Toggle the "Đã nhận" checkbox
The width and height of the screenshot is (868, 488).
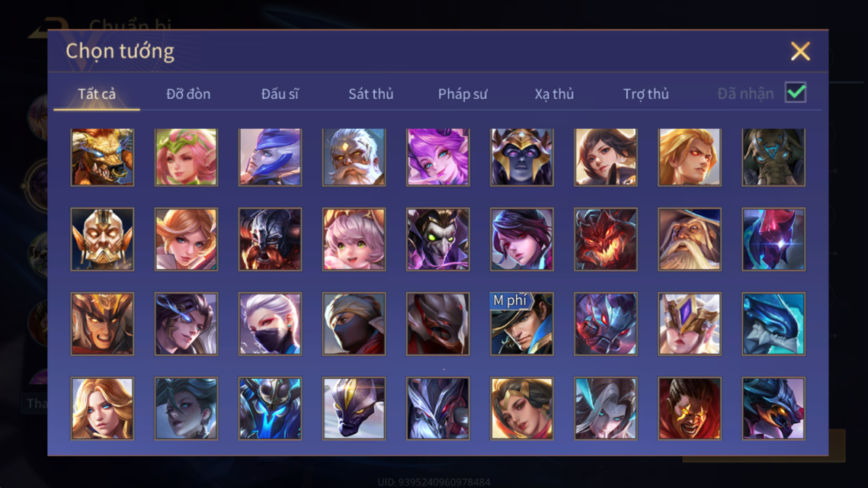pyautogui.click(x=796, y=92)
